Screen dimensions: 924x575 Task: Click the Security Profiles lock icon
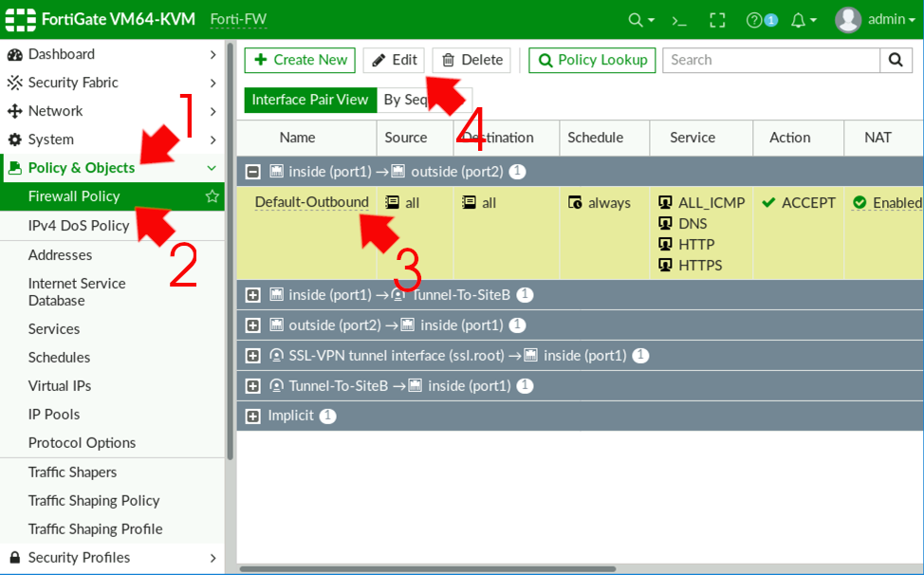click(15, 557)
